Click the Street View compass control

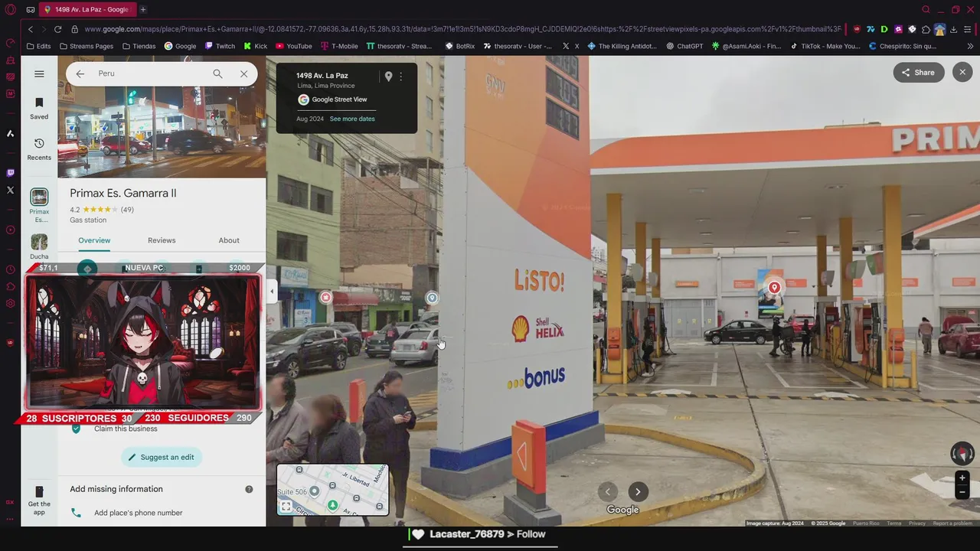(962, 453)
